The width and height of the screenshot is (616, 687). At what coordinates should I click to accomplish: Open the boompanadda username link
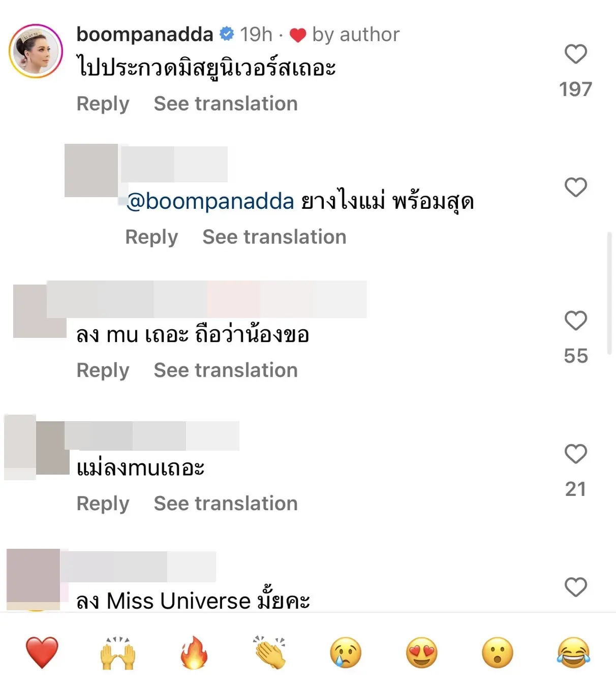coord(145,35)
